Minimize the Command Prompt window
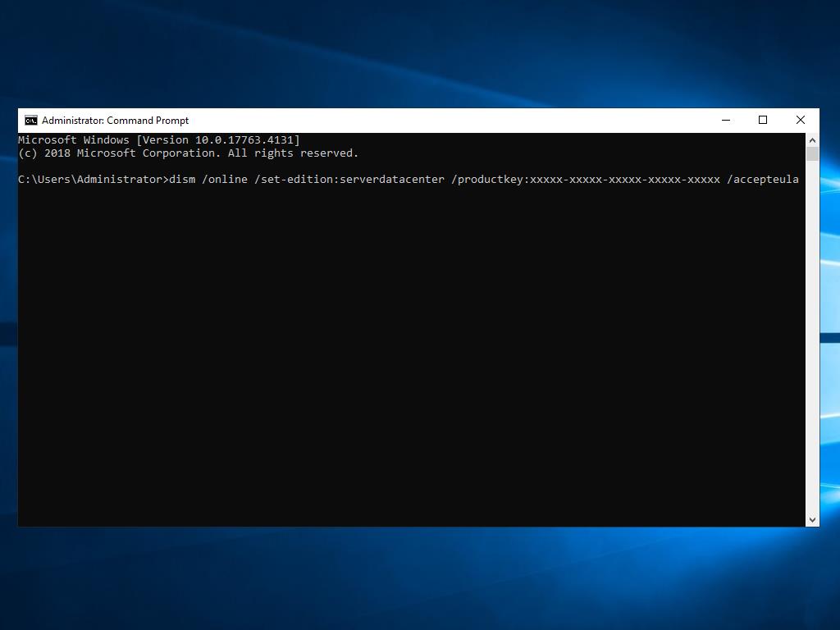The image size is (840, 630). coord(726,120)
